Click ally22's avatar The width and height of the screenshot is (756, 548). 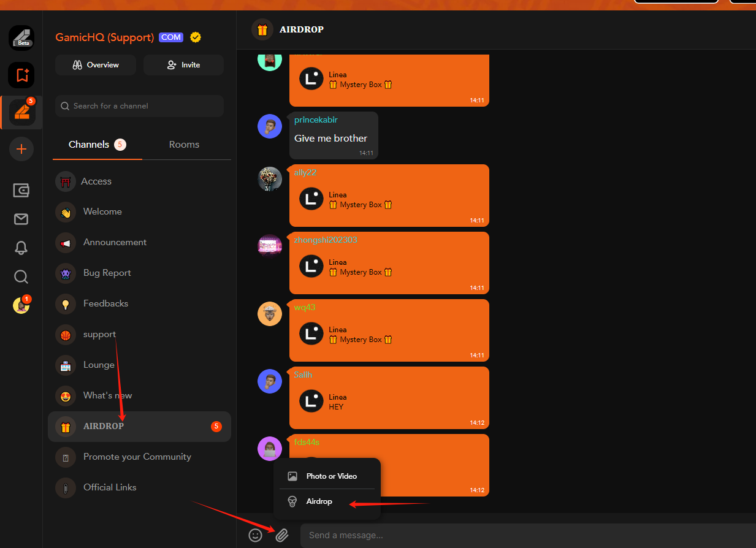[270, 179]
